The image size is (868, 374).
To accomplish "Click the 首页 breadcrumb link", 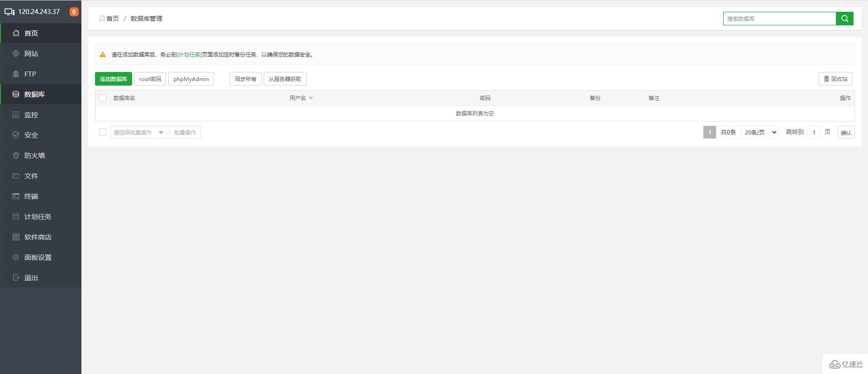I will click(x=113, y=19).
